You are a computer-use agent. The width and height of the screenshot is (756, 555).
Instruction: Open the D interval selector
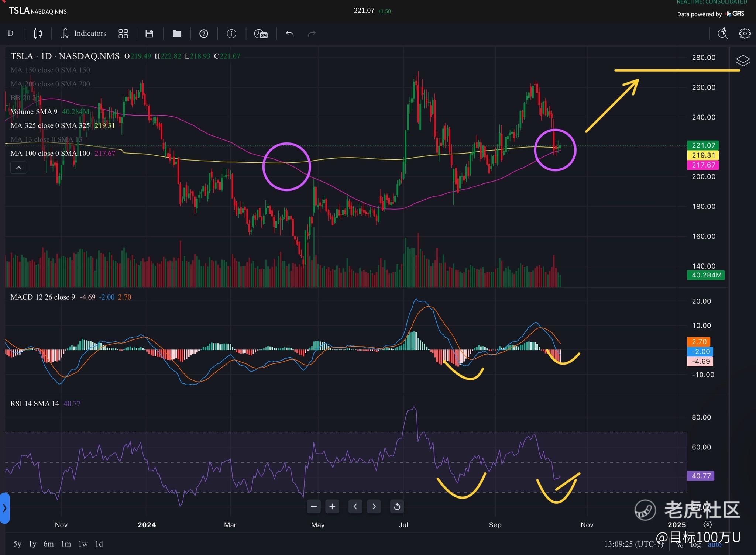click(x=11, y=34)
